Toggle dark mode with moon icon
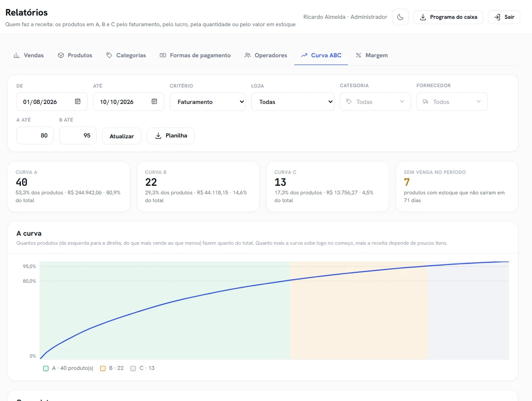 (400, 17)
